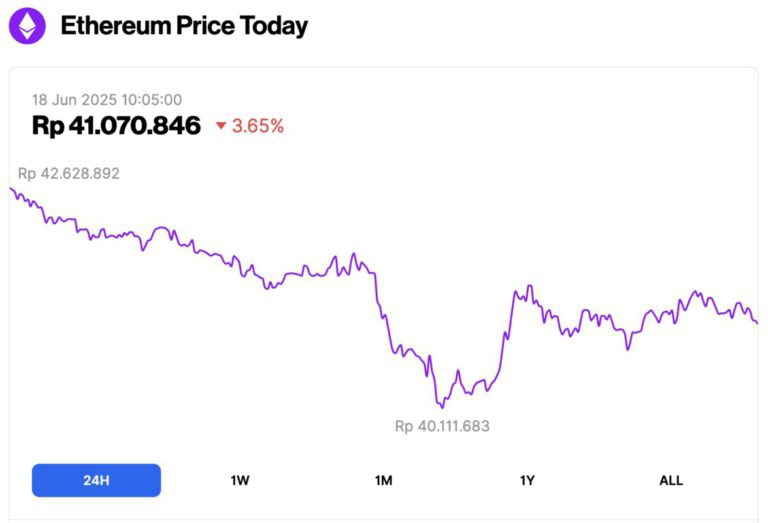Click the red downward triangle indicator

coord(221,126)
